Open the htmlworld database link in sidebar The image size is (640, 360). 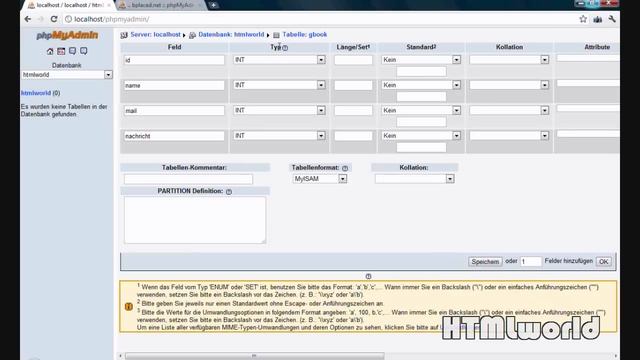(36, 93)
